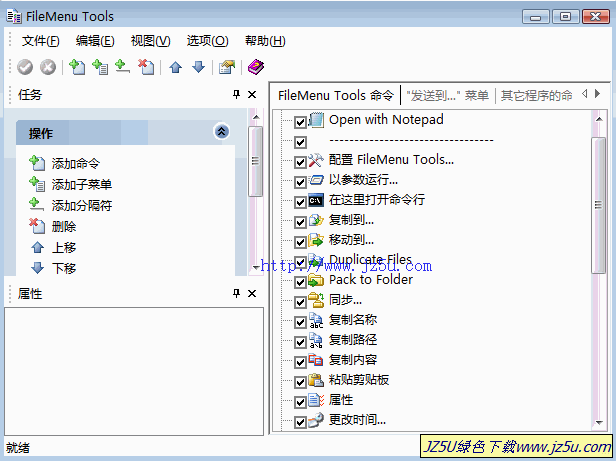616x461 pixels.
Task: Click the 删除 icon in task pane
Action: tap(37, 226)
